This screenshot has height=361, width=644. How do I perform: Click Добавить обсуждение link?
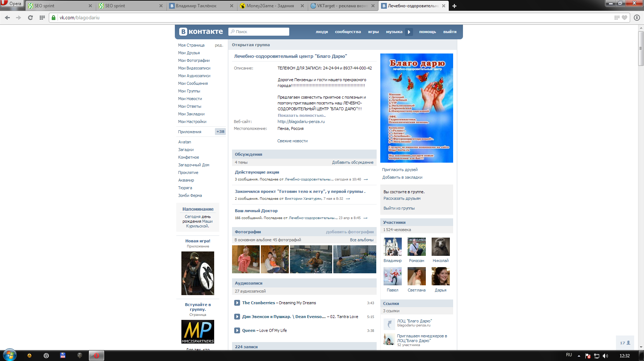(x=353, y=162)
